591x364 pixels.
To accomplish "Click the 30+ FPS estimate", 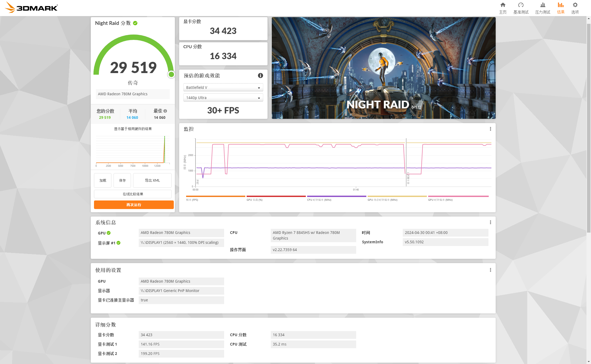I will (223, 110).
